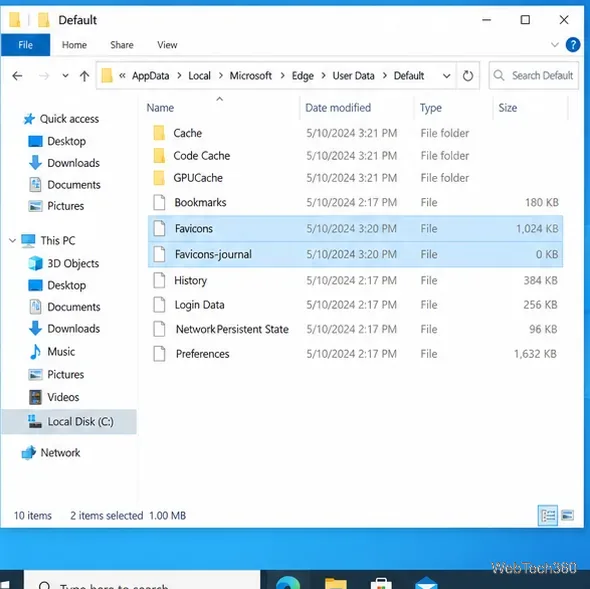Screen dimensions: 590x589
Task: Select the Favicons-journal file row
Action: point(355,254)
